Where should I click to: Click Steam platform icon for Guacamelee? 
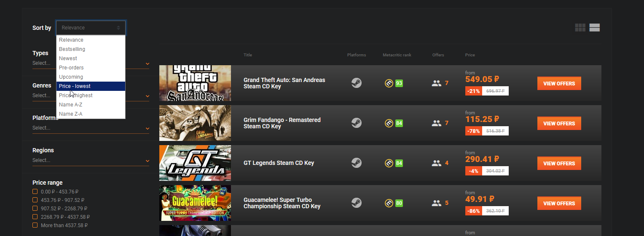pos(357,203)
